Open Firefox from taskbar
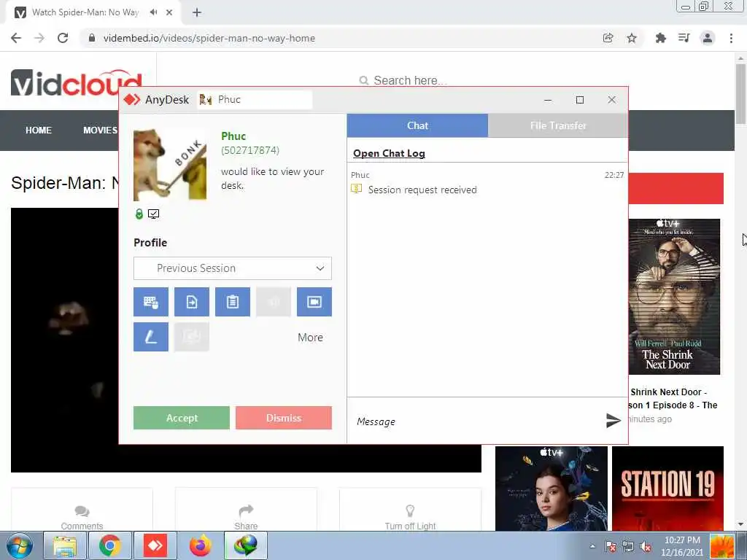 tap(201, 545)
